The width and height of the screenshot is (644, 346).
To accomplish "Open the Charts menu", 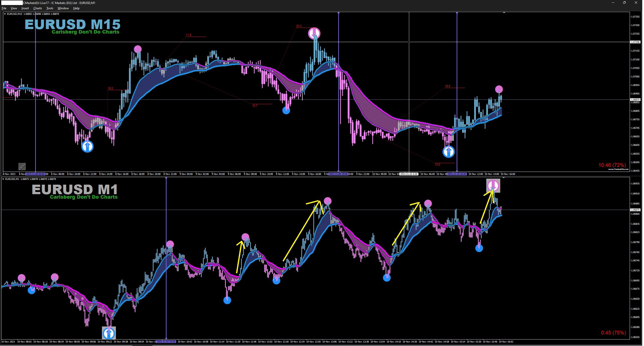I will (37, 8).
